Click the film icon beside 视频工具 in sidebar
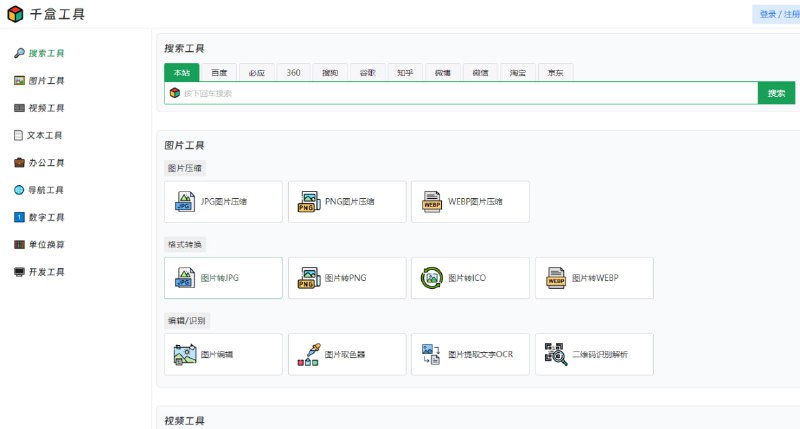This screenshot has width=800, height=429. [x=19, y=108]
